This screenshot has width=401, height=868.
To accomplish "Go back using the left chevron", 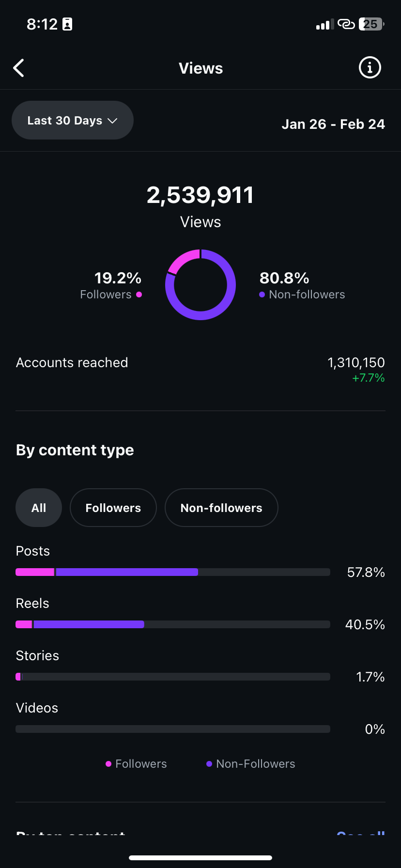I will tap(19, 68).
